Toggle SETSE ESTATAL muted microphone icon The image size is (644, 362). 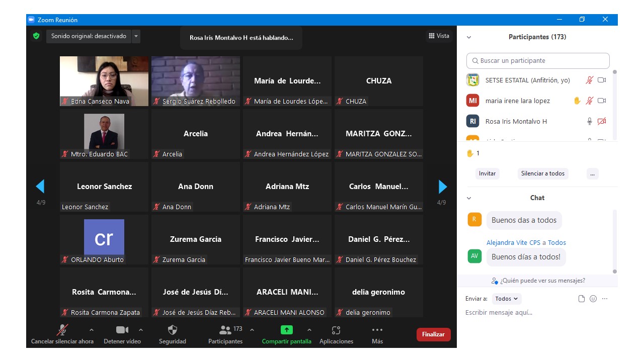point(590,80)
